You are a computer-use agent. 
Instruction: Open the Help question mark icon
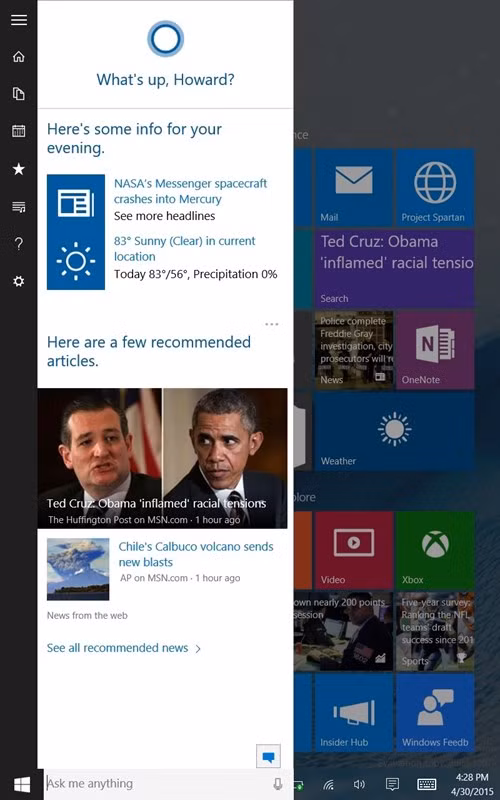(x=19, y=244)
